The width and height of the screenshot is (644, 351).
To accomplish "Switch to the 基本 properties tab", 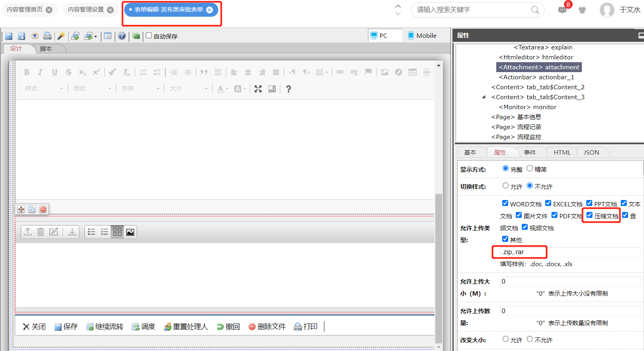I will coord(470,152).
